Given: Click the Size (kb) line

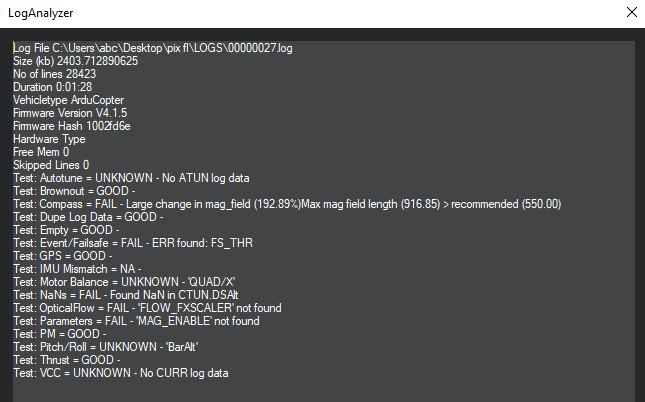Looking at the screenshot, I should [75, 61].
